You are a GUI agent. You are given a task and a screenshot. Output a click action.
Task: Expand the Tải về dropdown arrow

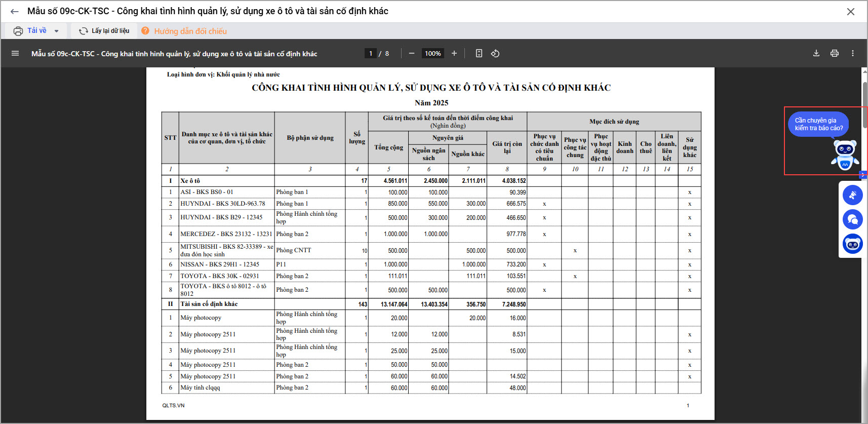[57, 31]
